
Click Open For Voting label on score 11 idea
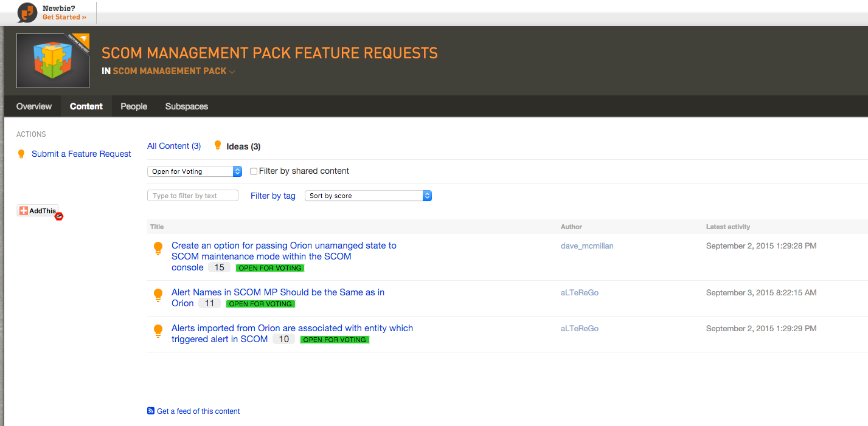[260, 304]
